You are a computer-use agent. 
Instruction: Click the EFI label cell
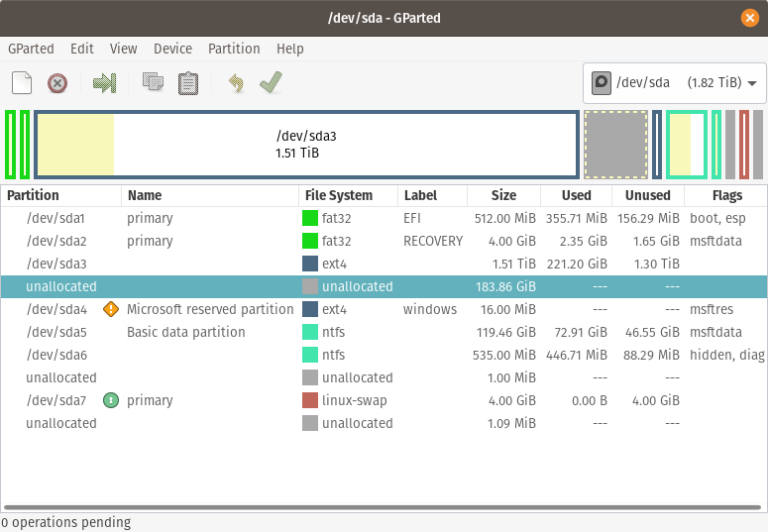pos(412,218)
